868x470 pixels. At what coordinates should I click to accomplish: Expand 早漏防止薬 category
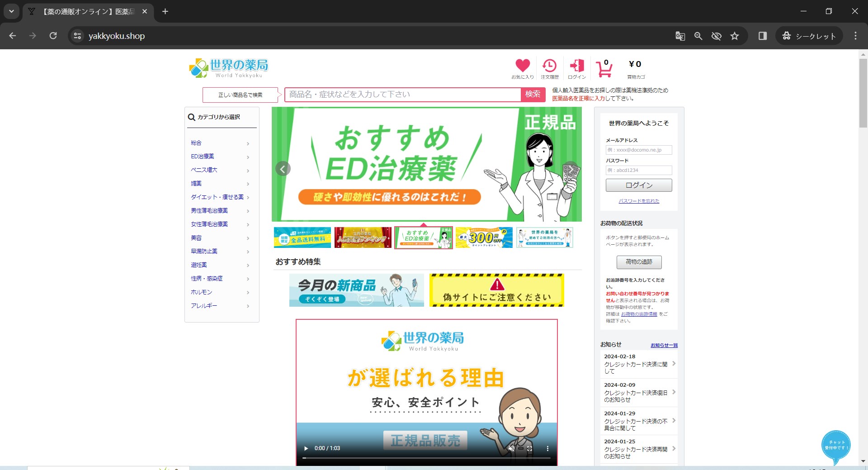coord(221,252)
